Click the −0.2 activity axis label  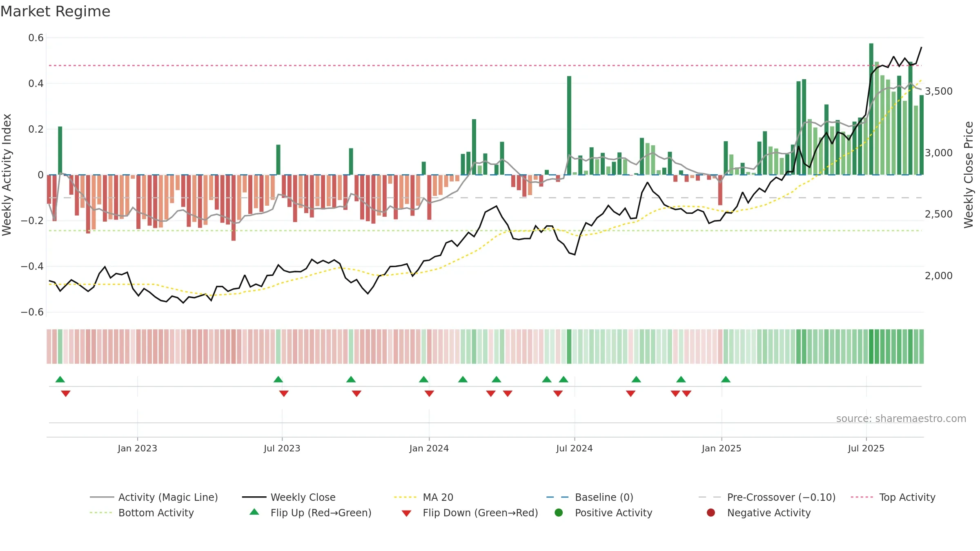[32, 221]
